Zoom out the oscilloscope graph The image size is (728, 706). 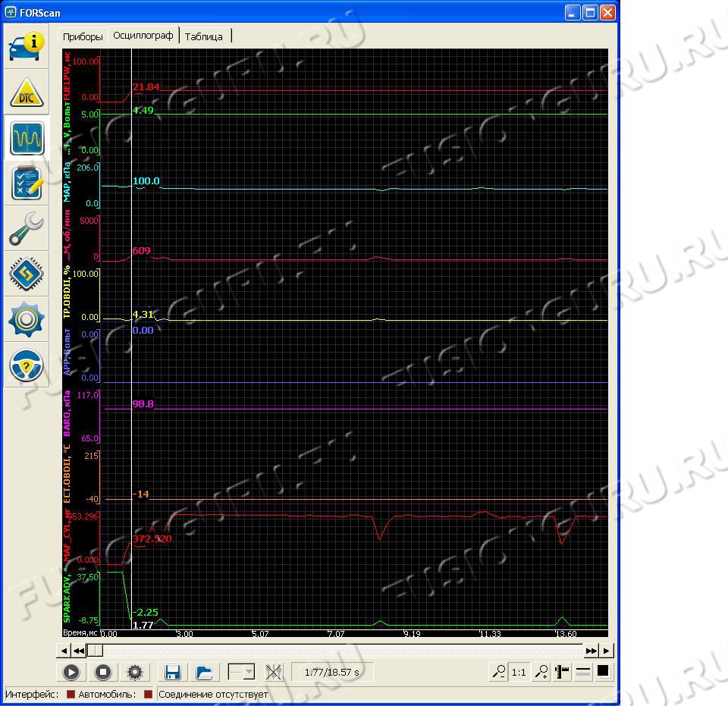pos(499,672)
